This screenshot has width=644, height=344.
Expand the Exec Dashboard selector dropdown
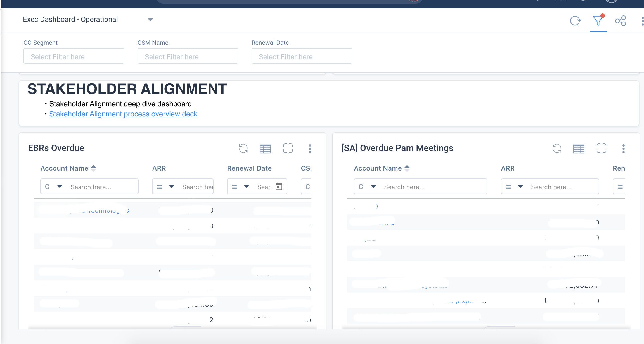[150, 20]
